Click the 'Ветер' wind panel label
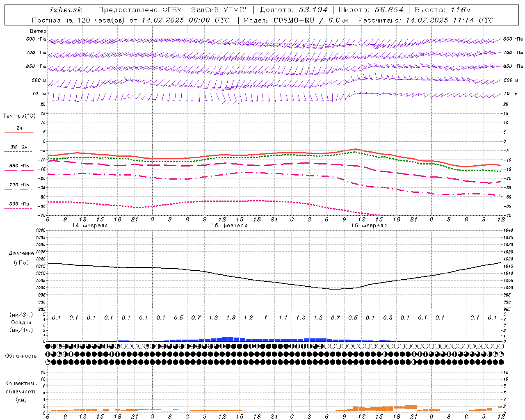 click(x=38, y=31)
